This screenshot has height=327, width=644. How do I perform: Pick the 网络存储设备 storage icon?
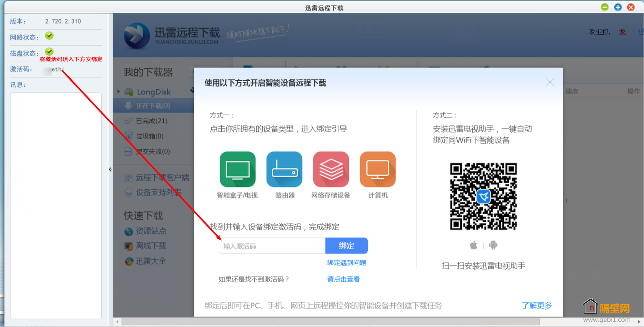point(331,169)
